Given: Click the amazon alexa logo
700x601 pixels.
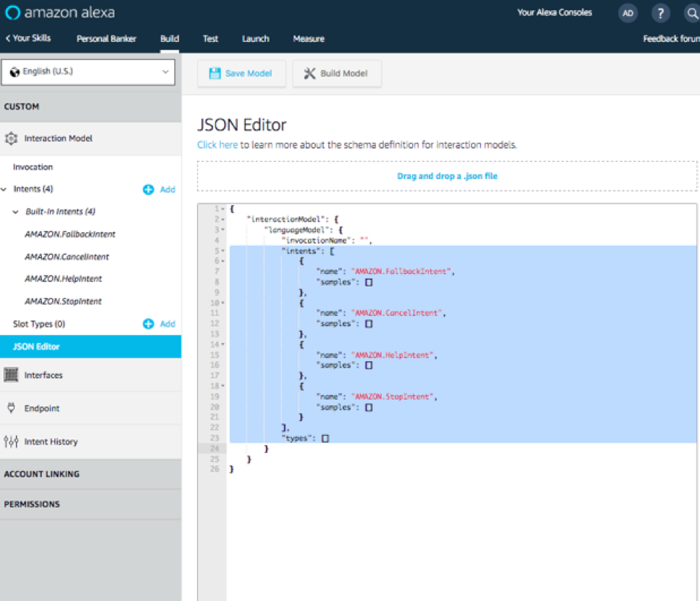Looking at the screenshot, I should [60, 12].
